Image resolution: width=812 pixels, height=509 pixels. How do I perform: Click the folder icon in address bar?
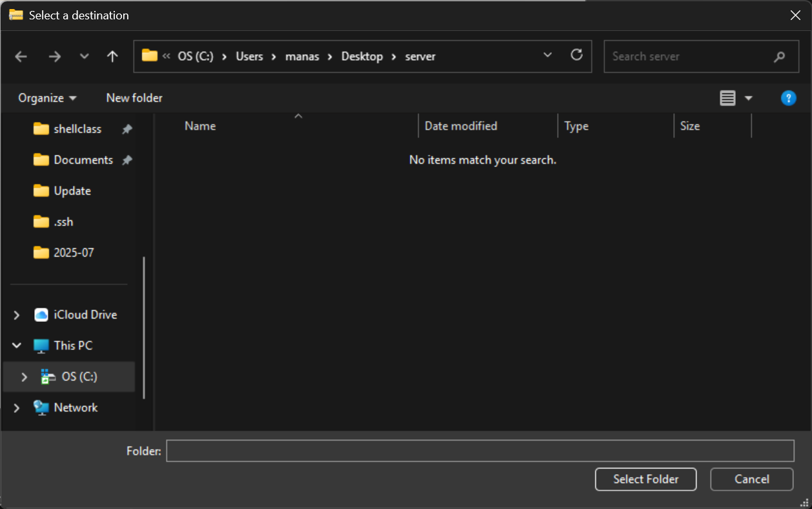coord(150,55)
